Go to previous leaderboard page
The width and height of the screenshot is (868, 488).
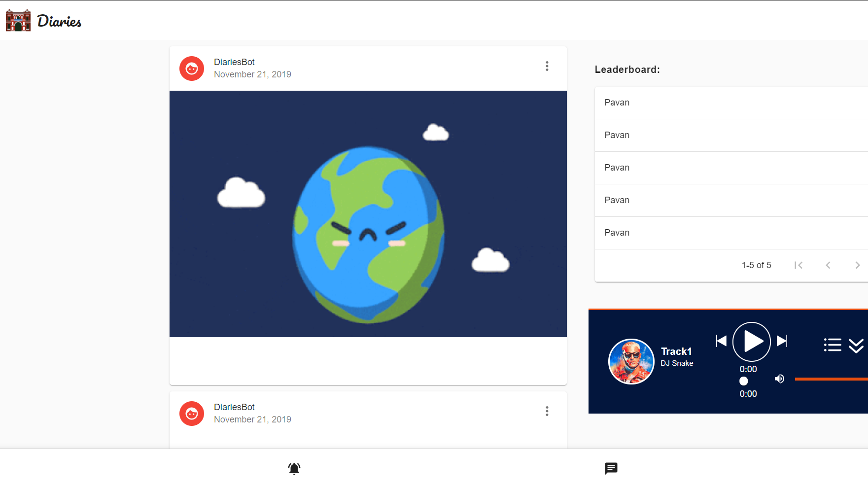point(828,265)
